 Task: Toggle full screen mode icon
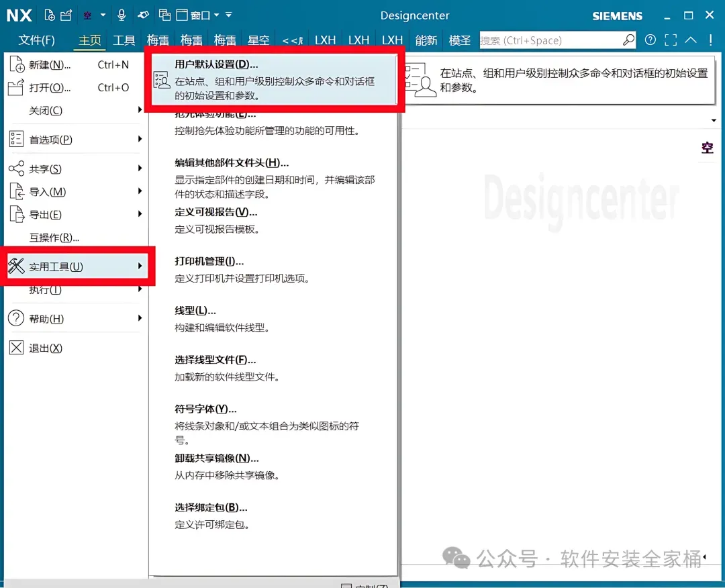(671, 40)
